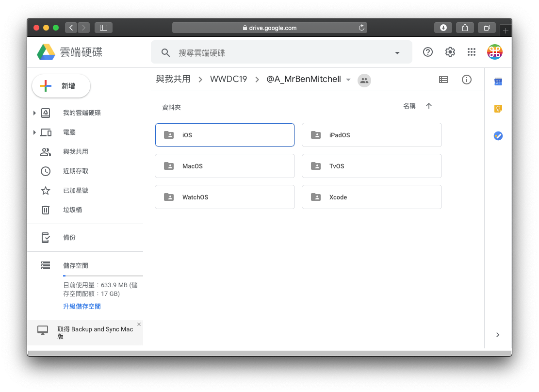Open Google Tasks side panel icon
The height and width of the screenshot is (392, 539).
498,136
